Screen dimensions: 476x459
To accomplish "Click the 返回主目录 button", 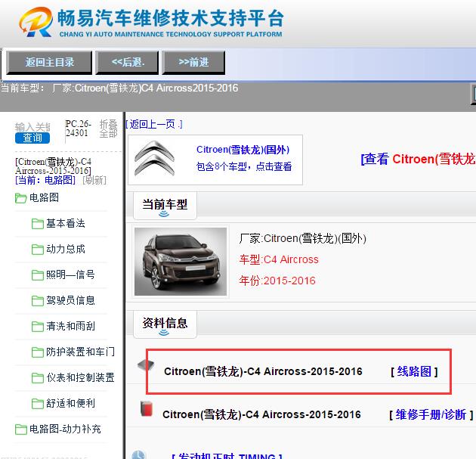I will (x=49, y=62).
